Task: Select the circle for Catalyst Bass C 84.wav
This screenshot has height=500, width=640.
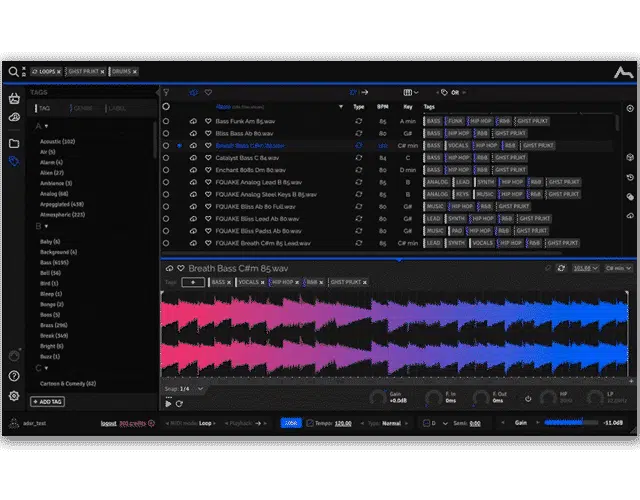Action: pyautogui.click(x=166, y=158)
